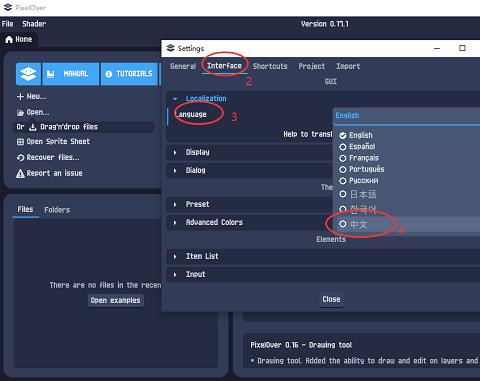Select Русский language option
This screenshot has width=480, height=381.
pos(359,181)
